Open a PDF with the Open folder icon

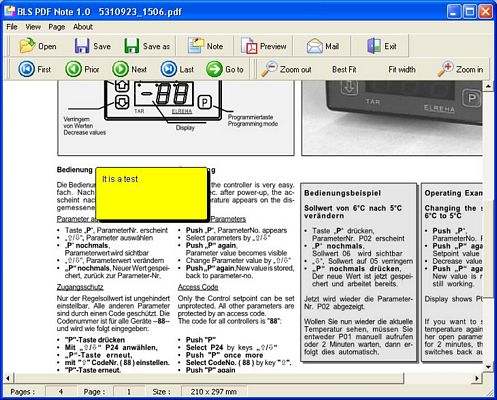[x=27, y=46]
